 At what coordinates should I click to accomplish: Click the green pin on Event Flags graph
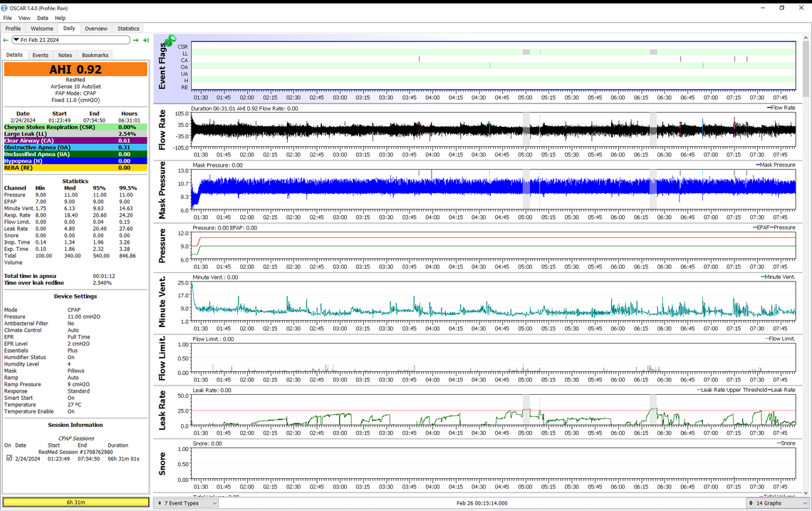click(170, 40)
